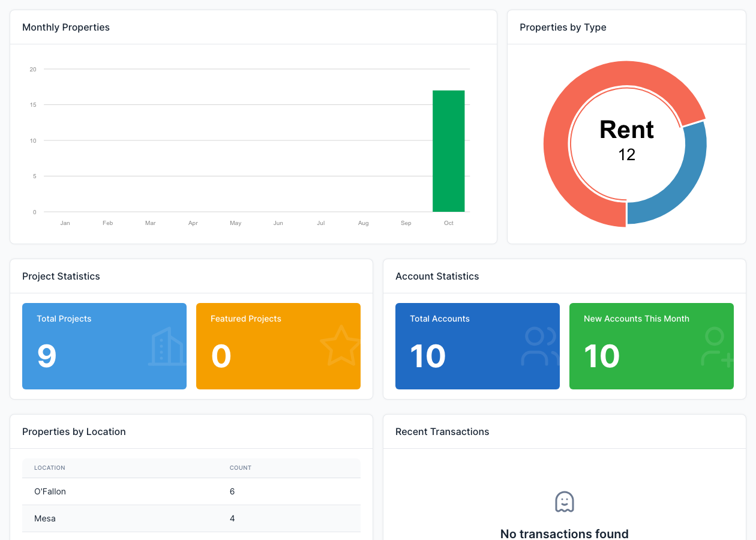Click the number 9 under Total Projects
This screenshot has height=540, width=756.
[47, 356]
